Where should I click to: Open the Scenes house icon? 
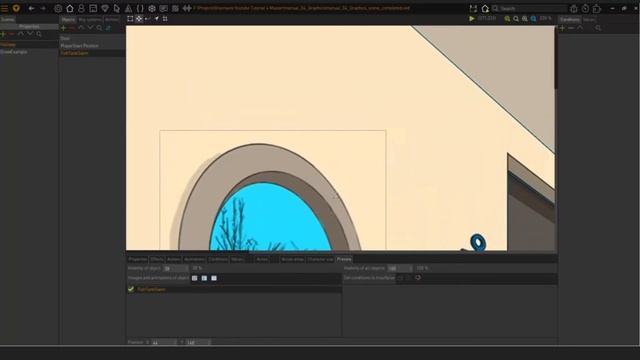pyautogui.click(x=70, y=8)
